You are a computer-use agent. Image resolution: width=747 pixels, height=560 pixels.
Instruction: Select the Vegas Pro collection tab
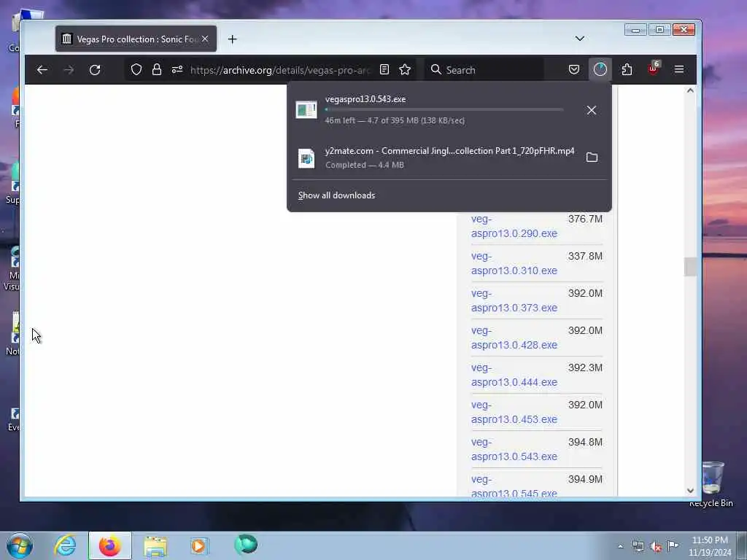click(x=136, y=39)
